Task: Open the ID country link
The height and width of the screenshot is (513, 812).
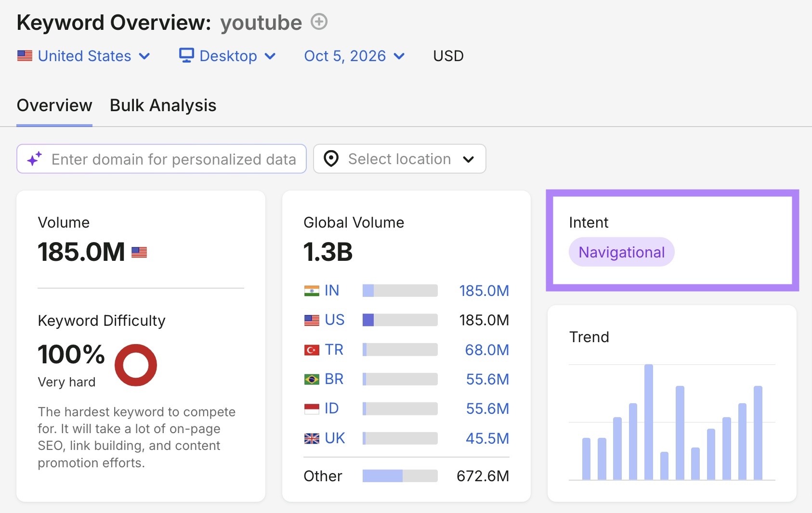Action: 332,408
